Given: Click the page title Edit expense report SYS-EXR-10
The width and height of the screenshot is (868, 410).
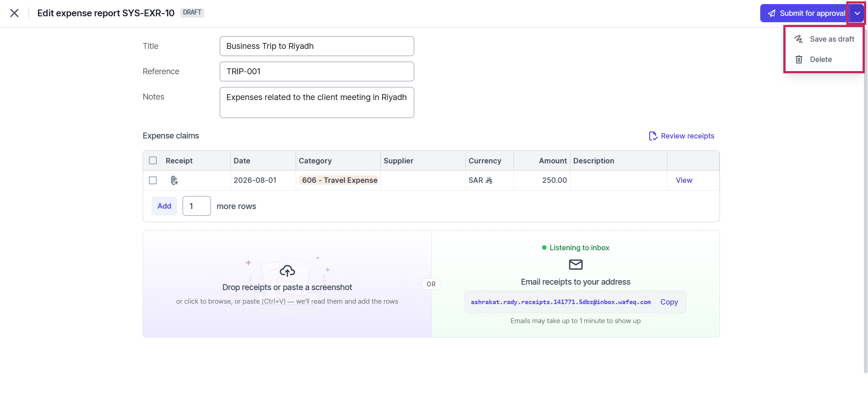Looking at the screenshot, I should pyautogui.click(x=106, y=13).
